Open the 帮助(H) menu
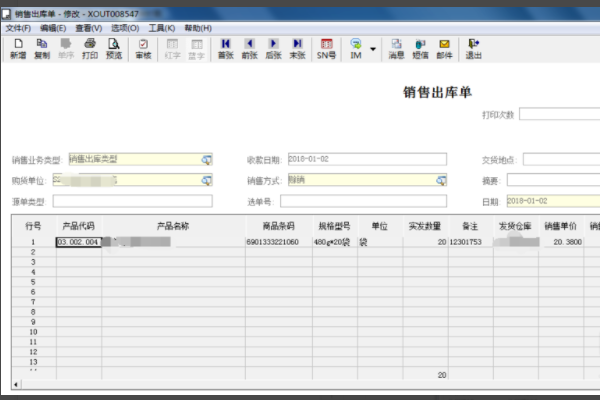The height and width of the screenshot is (400, 600). point(198,28)
